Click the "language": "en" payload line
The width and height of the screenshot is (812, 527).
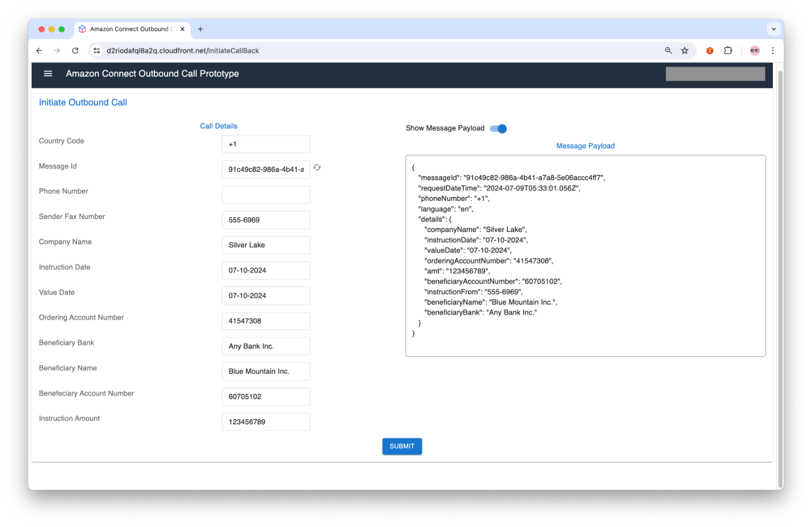[x=446, y=209]
